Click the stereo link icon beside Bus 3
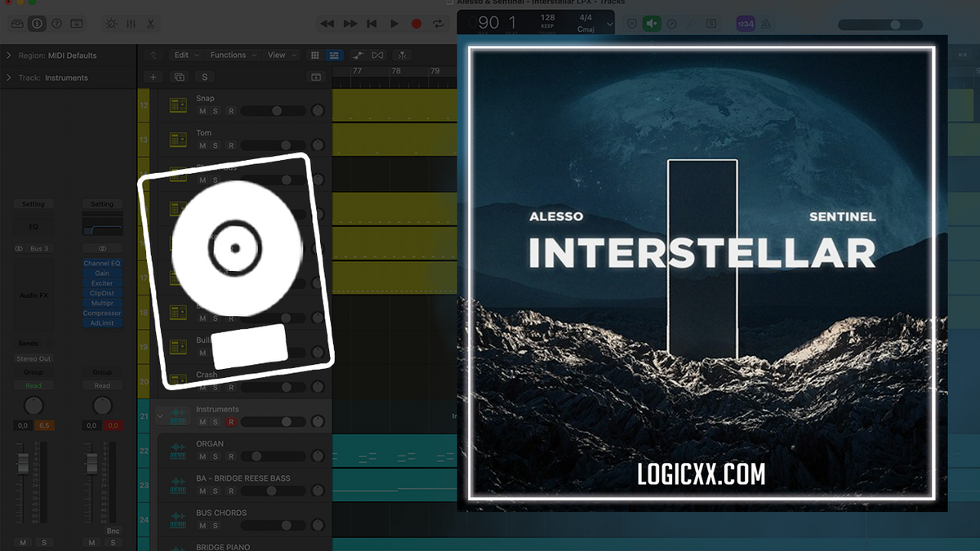Screen dimensions: 980x551 pos(19,248)
